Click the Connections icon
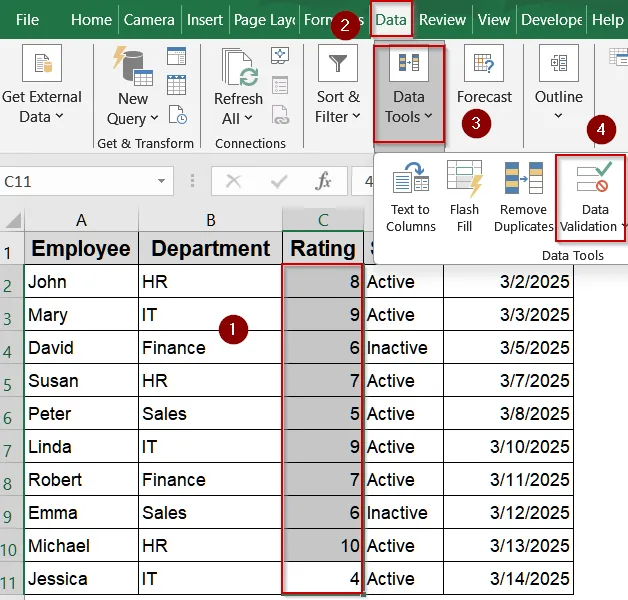This screenshot has width=628, height=600. tap(280, 55)
